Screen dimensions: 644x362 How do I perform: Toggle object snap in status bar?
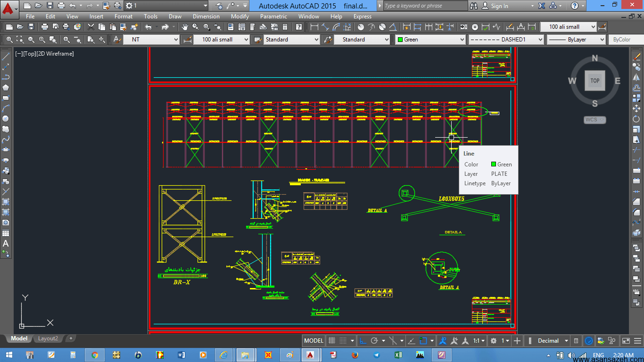[x=423, y=341]
